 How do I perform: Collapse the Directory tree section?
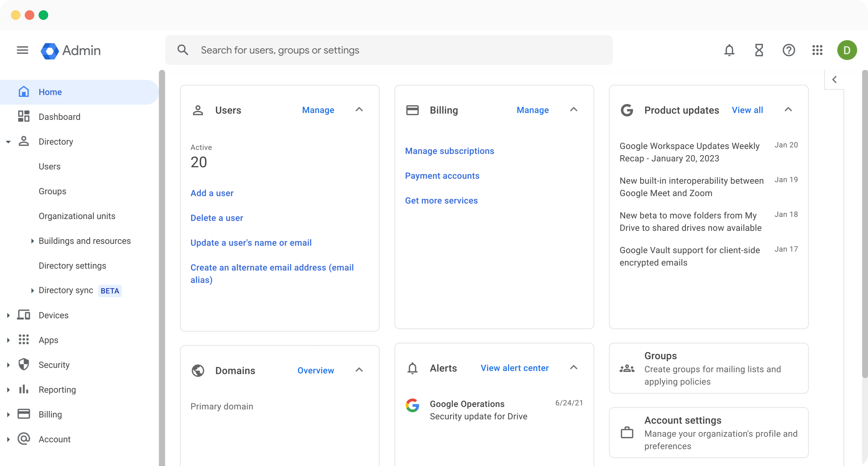(x=8, y=142)
